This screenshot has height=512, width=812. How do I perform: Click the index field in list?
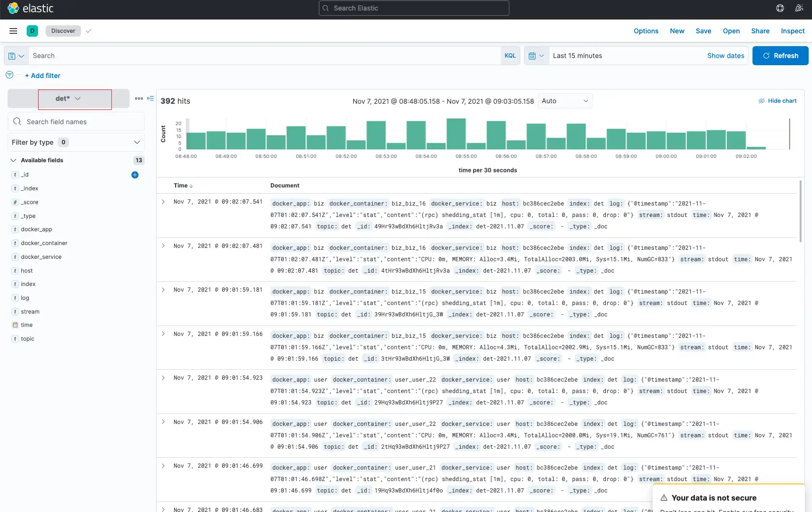pyautogui.click(x=28, y=284)
